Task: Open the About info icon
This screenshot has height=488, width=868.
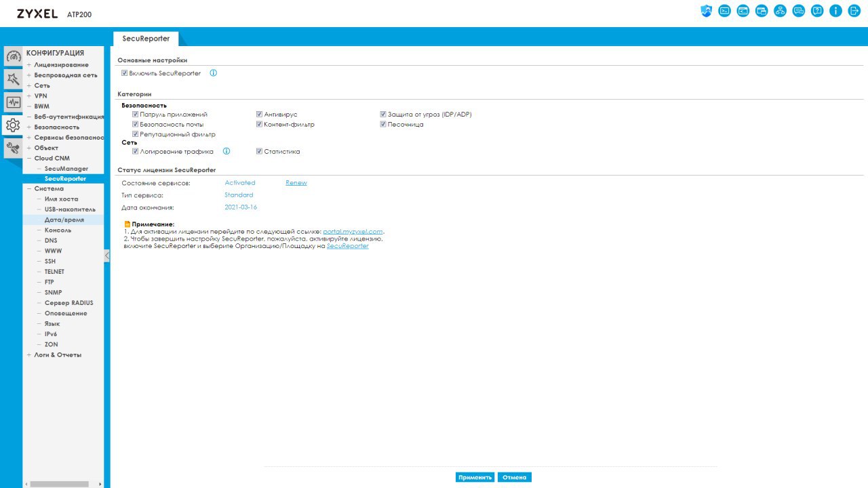Action: pyautogui.click(x=835, y=11)
